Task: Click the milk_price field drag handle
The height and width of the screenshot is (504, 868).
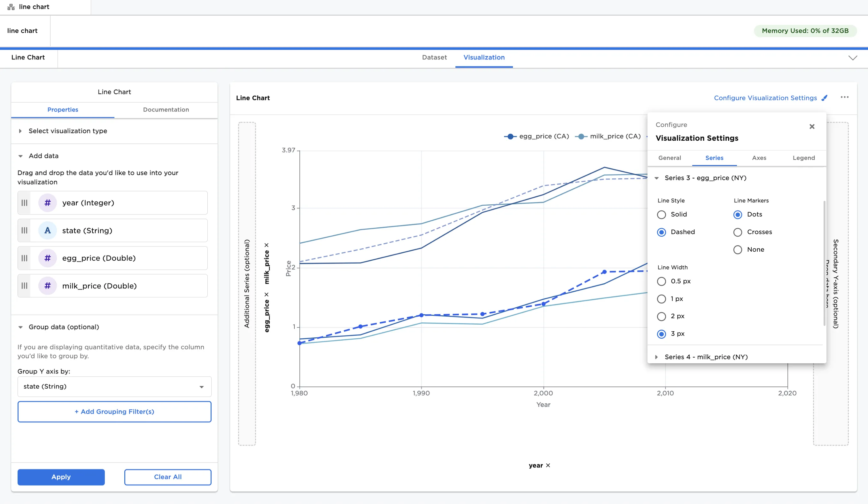Action: click(24, 286)
